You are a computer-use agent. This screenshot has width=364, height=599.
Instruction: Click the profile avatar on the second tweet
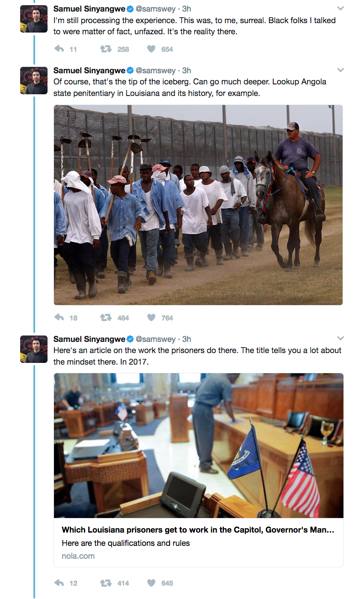(x=34, y=81)
